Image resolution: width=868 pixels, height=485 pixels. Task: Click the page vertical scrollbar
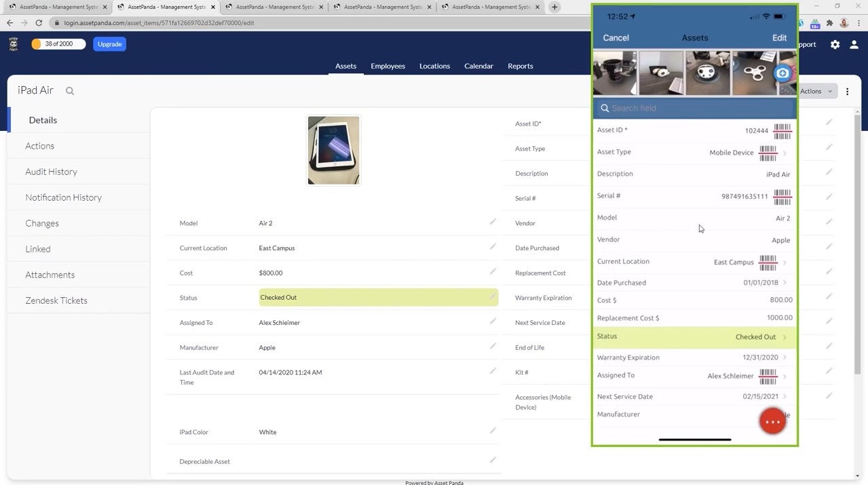(857, 244)
